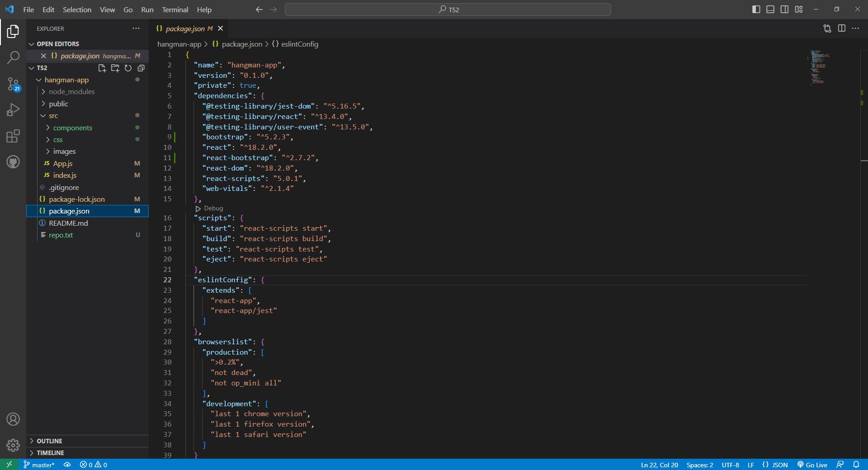Toggle the bottom panel visibility
868x470 pixels.
(770, 9)
